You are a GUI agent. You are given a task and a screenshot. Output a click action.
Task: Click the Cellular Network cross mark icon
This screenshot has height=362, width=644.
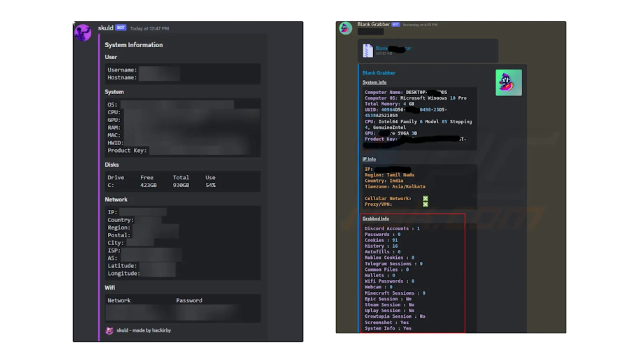[425, 198]
